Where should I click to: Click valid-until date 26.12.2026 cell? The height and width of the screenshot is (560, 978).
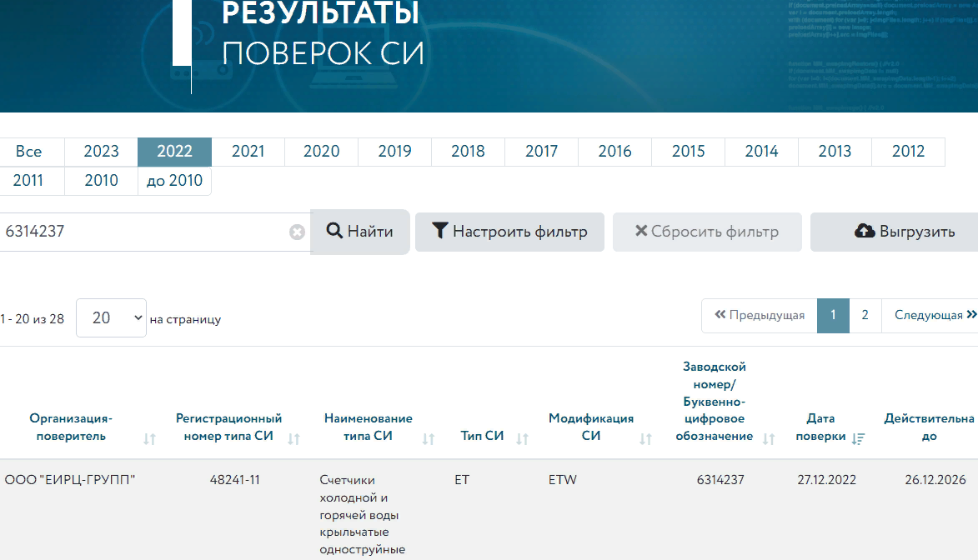point(935,480)
